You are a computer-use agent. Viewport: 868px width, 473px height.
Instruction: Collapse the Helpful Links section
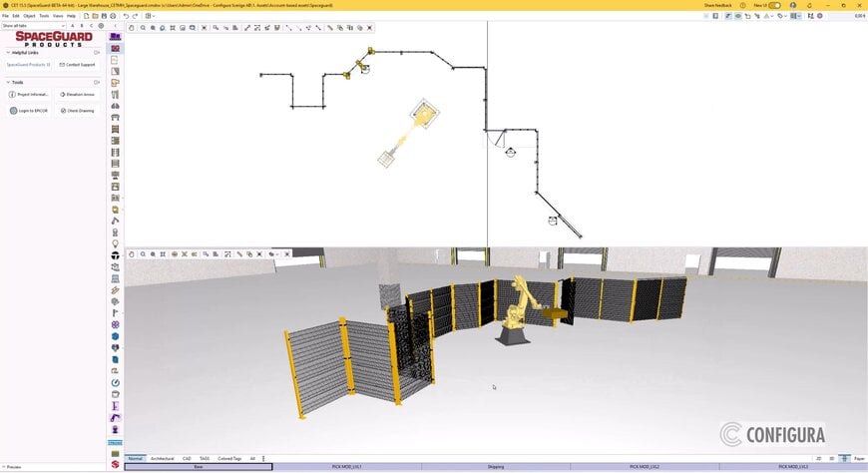coord(8,53)
